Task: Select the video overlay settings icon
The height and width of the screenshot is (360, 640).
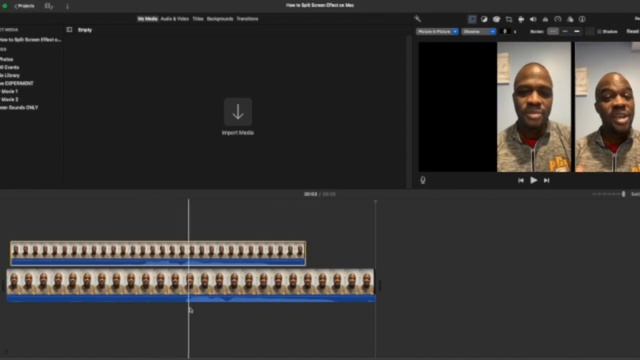Action: tap(472, 19)
